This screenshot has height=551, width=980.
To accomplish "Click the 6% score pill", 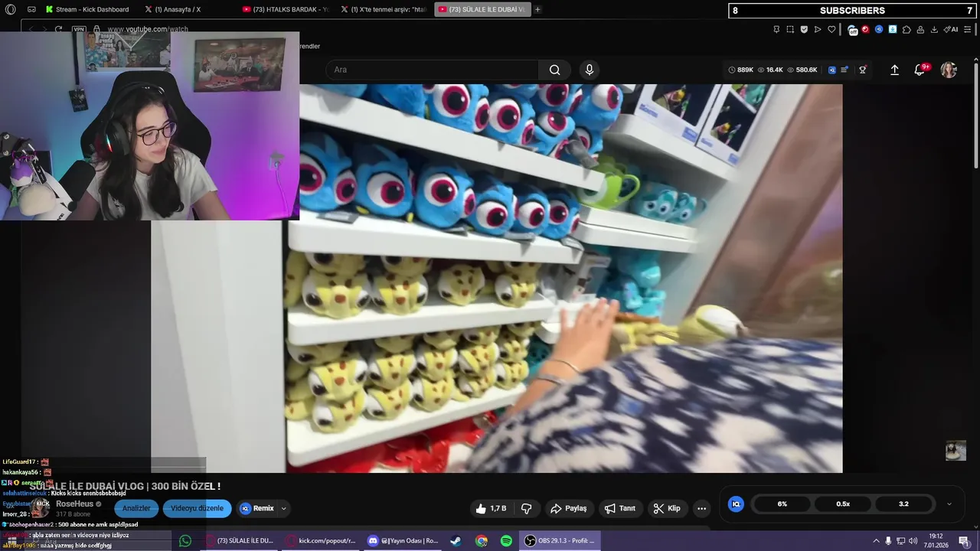I will point(782,504).
